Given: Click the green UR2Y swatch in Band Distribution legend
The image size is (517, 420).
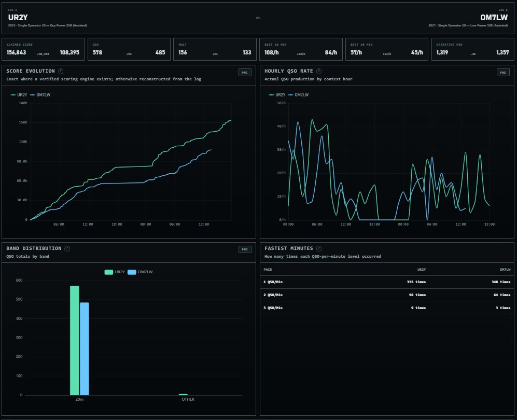Looking at the screenshot, I should click(109, 272).
